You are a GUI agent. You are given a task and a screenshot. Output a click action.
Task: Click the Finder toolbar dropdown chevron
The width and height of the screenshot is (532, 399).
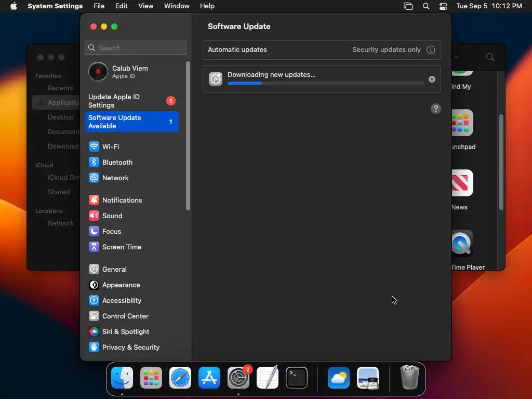[457, 57]
